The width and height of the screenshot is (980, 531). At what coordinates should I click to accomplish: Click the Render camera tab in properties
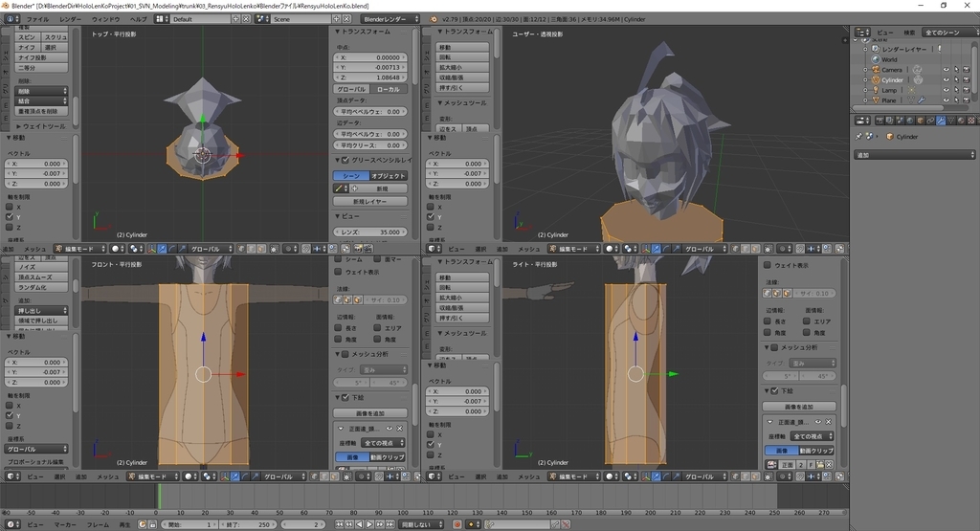click(x=880, y=121)
